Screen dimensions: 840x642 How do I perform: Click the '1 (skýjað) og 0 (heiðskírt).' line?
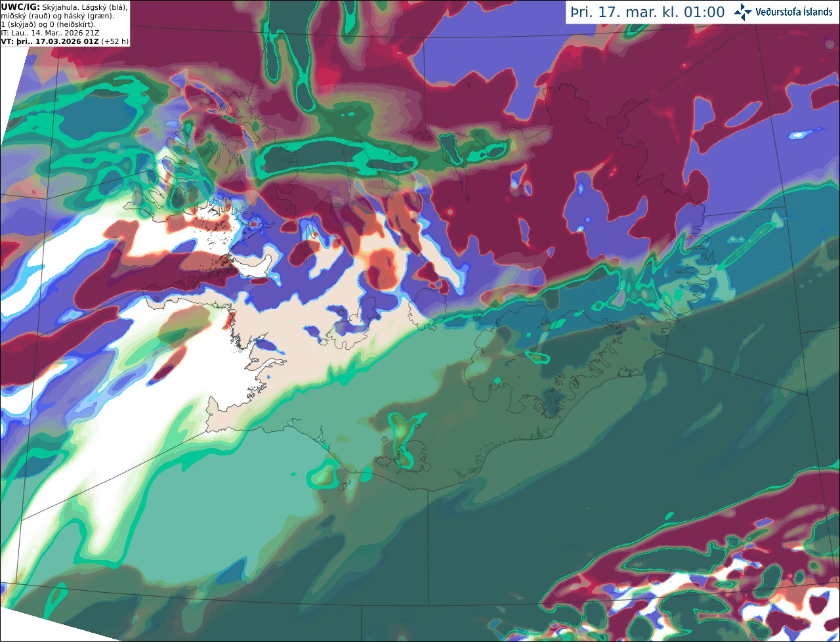(47, 24)
